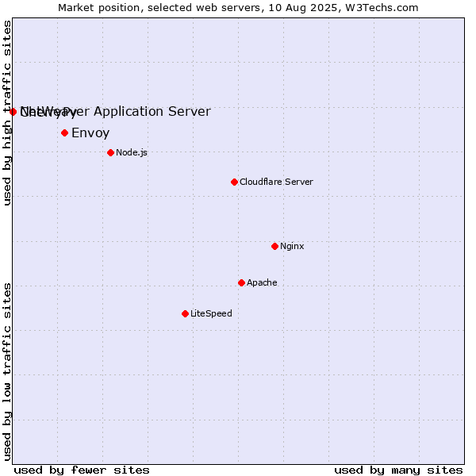This screenshot has height=476, width=476.
Task: Click the 'used by many sites' axis label
Action: coord(398,470)
